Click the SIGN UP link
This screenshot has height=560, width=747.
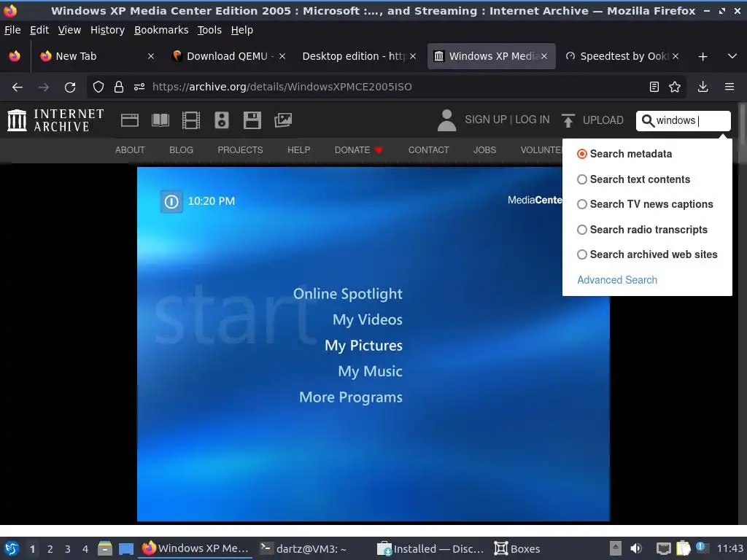click(x=485, y=120)
